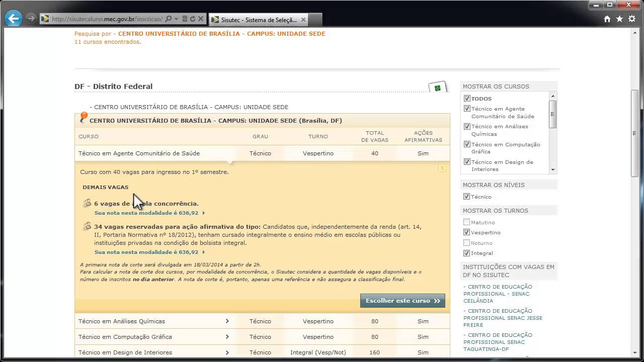The width and height of the screenshot is (644, 362).
Task: Click the CURSO column header
Action: point(89,136)
